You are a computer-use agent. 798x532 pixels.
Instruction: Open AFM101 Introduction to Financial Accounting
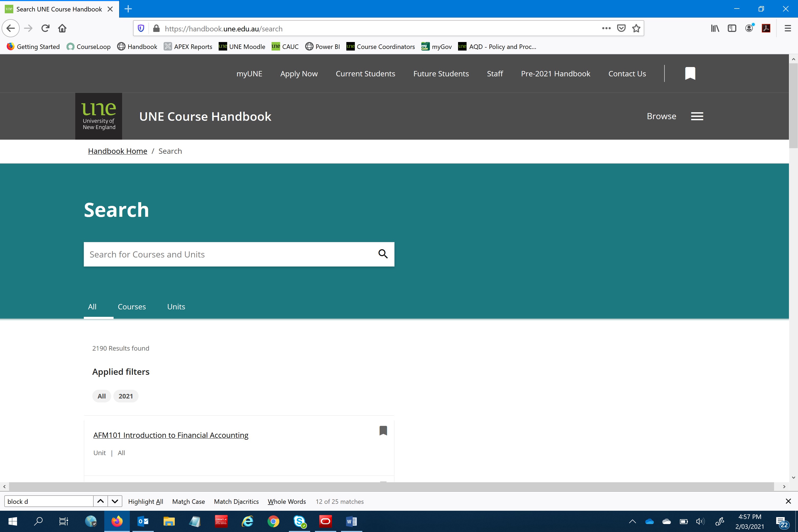pos(171,435)
